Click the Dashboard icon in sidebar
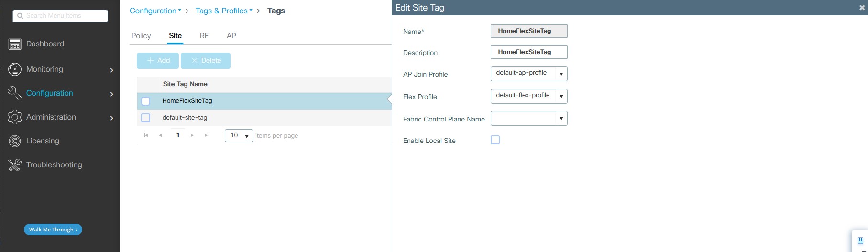 click(x=15, y=44)
